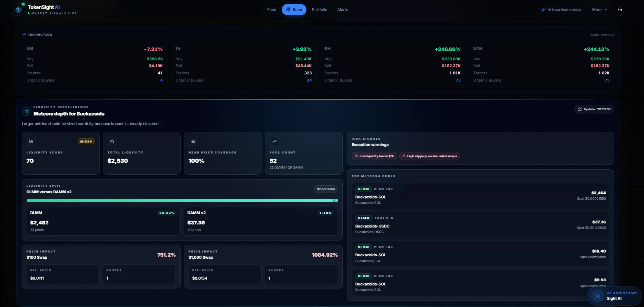Click DLMM tag on the $2,464 pool
Viewport: 644px width, 307px height.
363,189
